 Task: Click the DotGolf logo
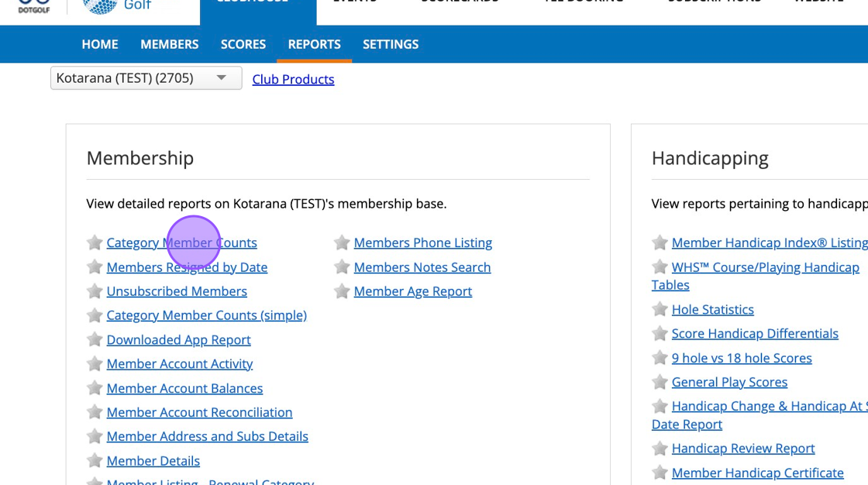pos(34,7)
